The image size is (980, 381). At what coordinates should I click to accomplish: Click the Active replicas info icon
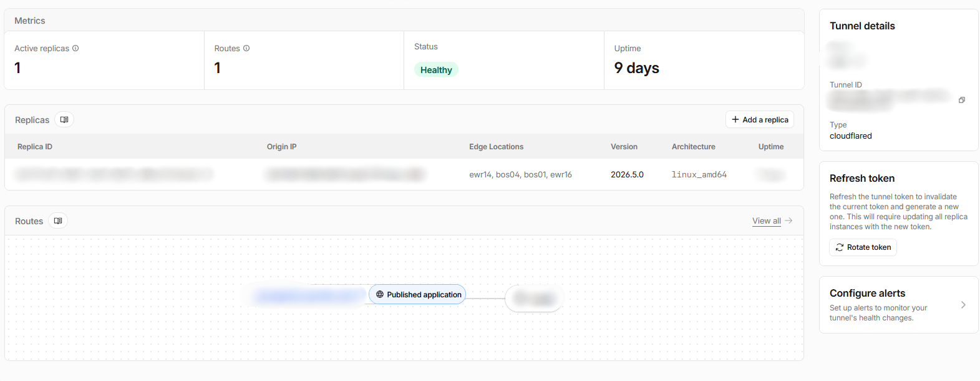[75, 48]
